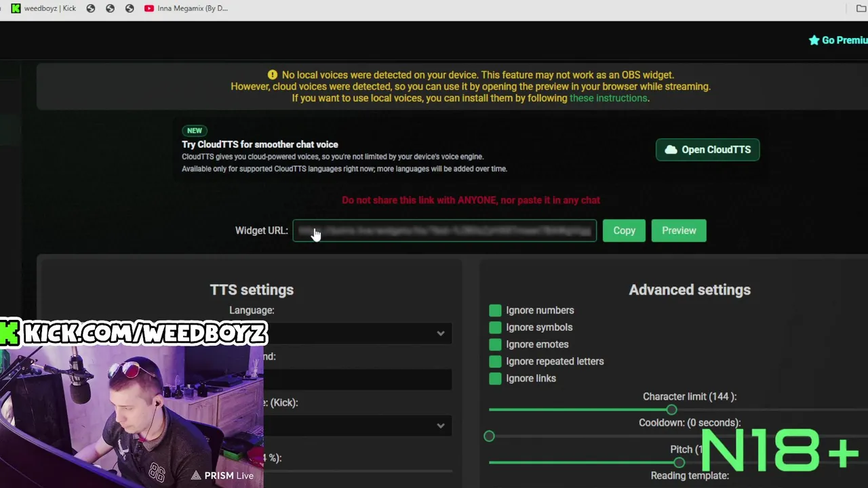
Task: Click the NEW badge above CloudTTS
Action: click(195, 131)
